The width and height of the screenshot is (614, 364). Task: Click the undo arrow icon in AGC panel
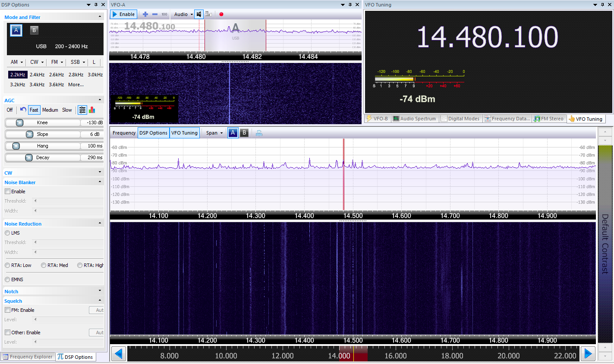pyautogui.click(x=23, y=110)
